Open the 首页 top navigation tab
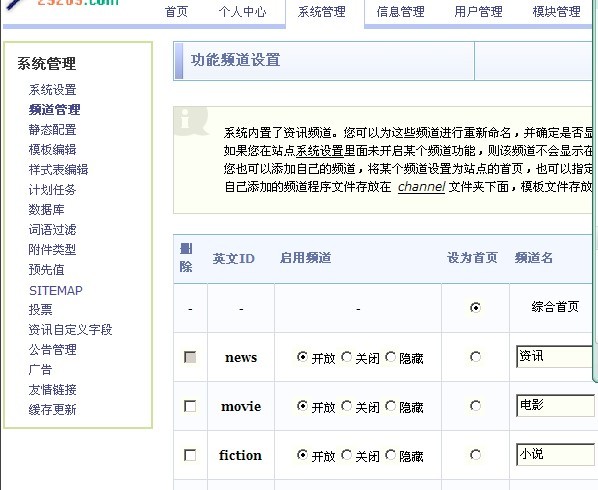Screen dimensions: 598x490 coord(176,11)
